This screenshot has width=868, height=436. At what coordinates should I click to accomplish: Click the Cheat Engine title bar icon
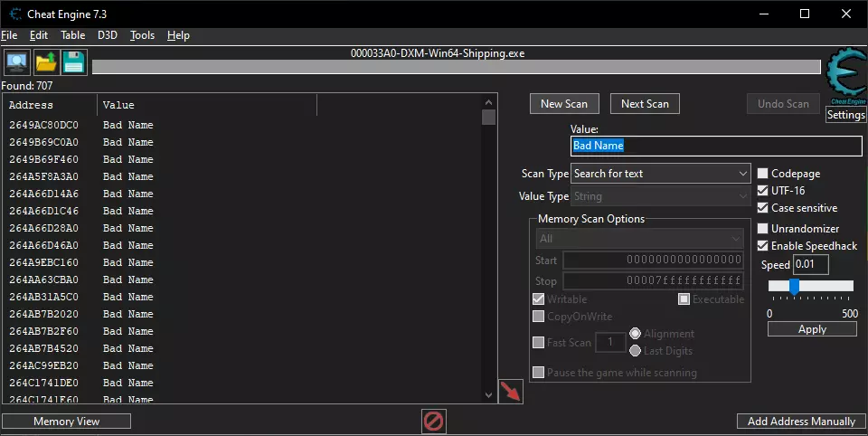[x=15, y=14]
